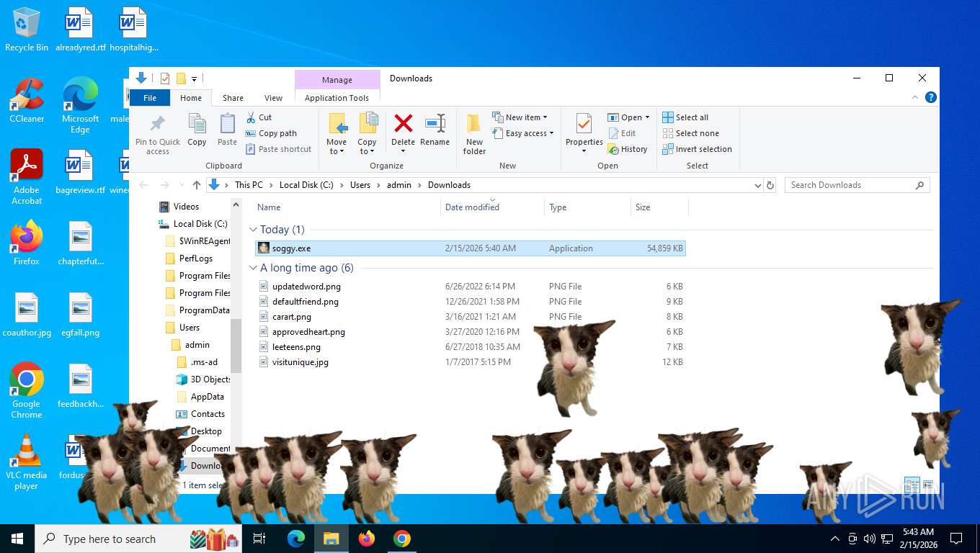Click Paste shortcut in ribbon
980x553 pixels.
point(278,149)
